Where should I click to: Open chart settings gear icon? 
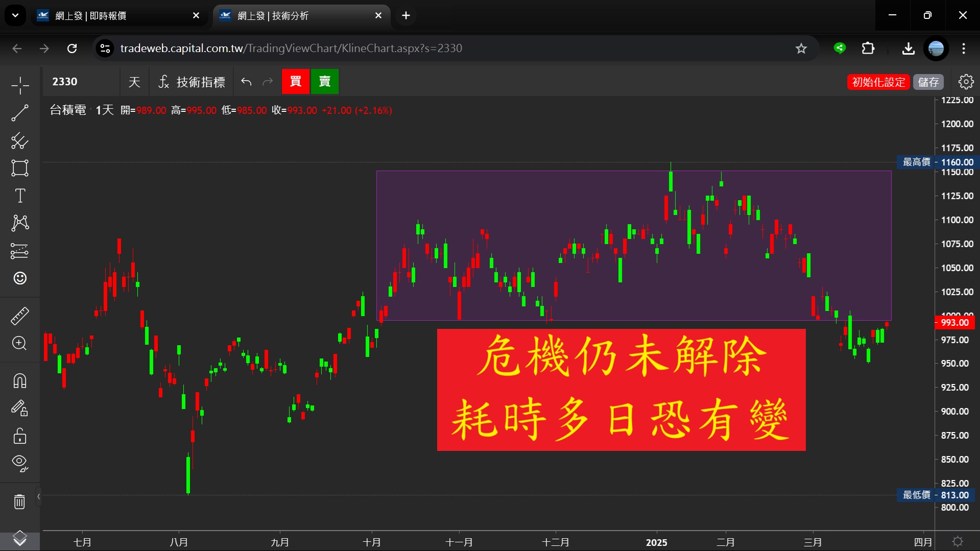pyautogui.click(x=966, y=82)
